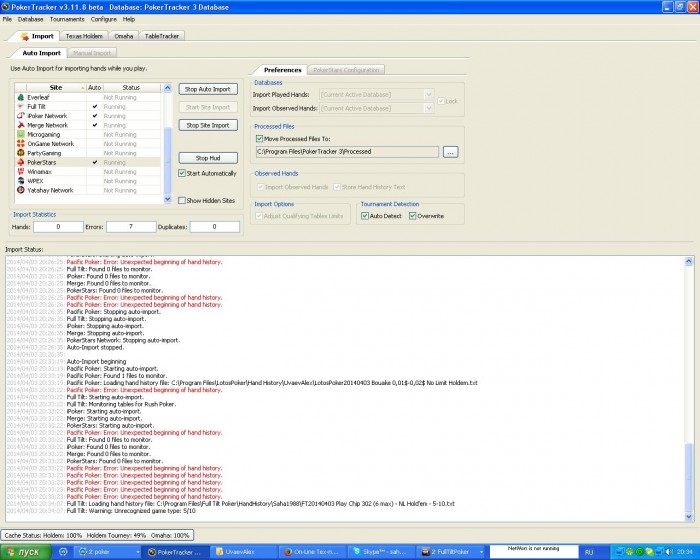This screenshot has height=560, width=700.
Task: Enable Show Hidden Sites checkbox
Action: click(x=182, y=201)
